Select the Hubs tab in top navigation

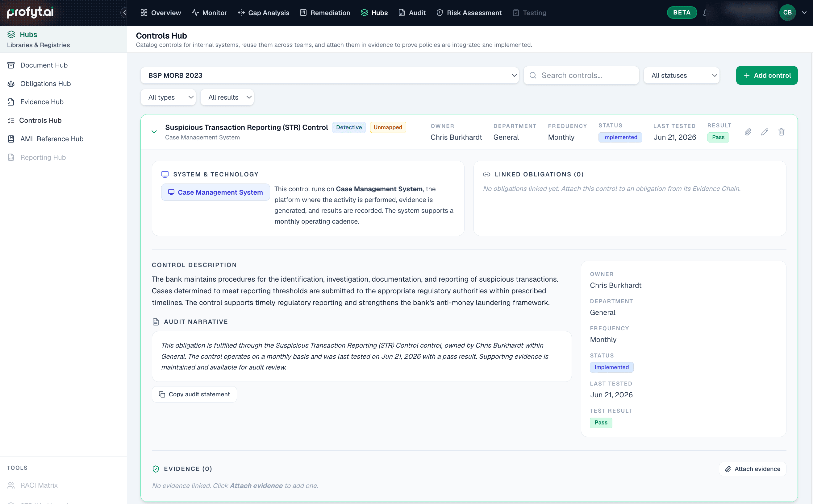374,13
